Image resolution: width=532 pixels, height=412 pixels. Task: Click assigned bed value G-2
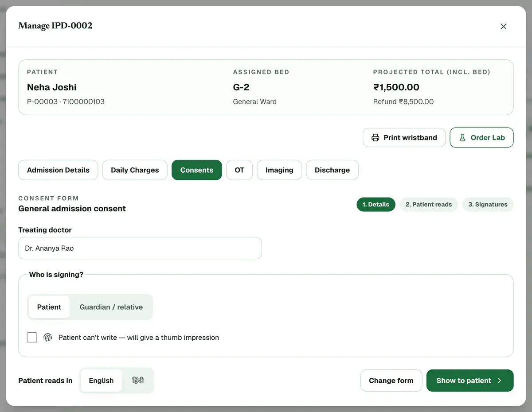point(241,87)
